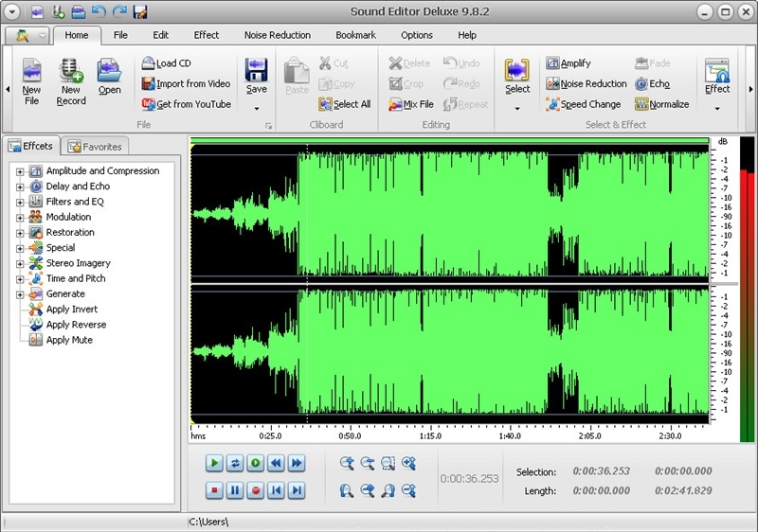Click the Select waveform icon
This screenshot has width=758, height=532.
pyautogui.click(x=516, y=70)
